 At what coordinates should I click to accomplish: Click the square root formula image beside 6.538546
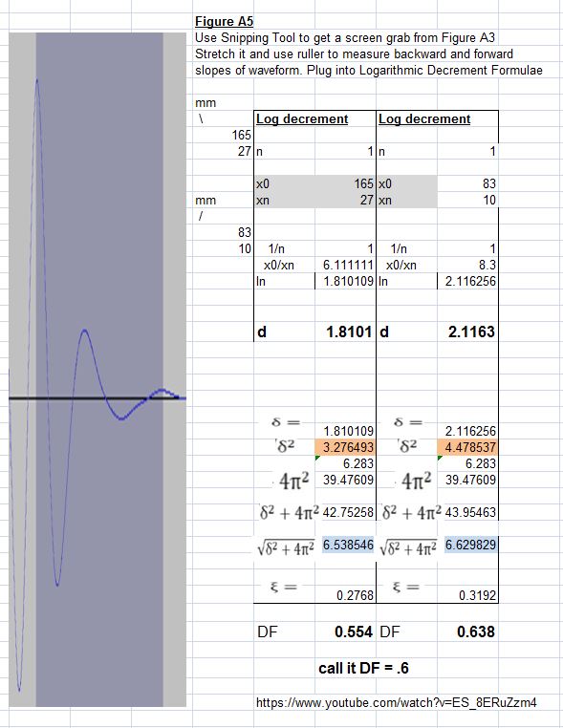(x=286, y=547)
